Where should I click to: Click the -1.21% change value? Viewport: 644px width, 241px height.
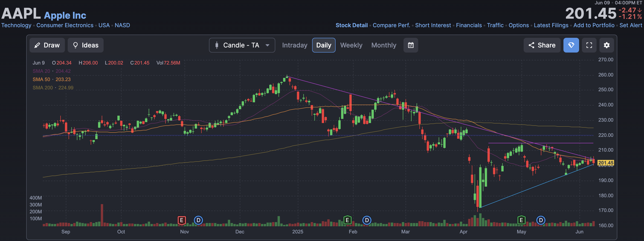(x=630, y=17)
